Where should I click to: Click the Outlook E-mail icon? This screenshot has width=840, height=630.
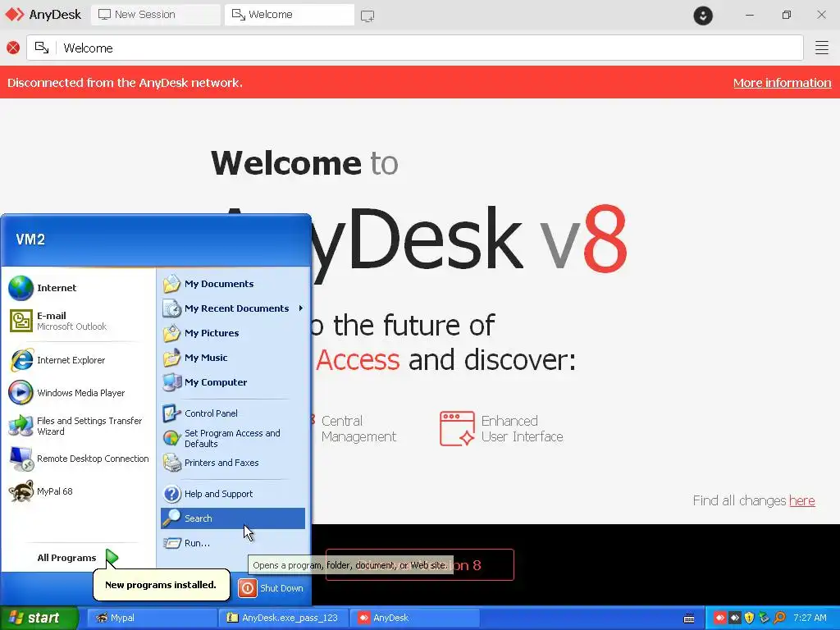[x=21, y=321]
